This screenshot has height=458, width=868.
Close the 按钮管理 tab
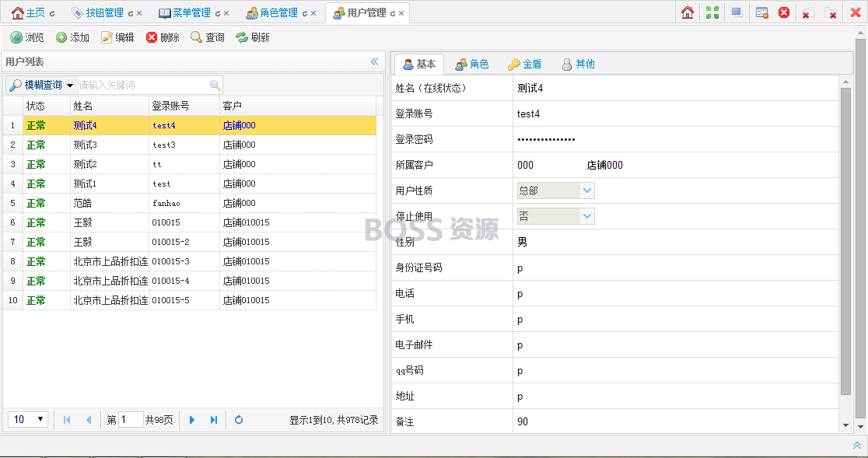[139, 13]
